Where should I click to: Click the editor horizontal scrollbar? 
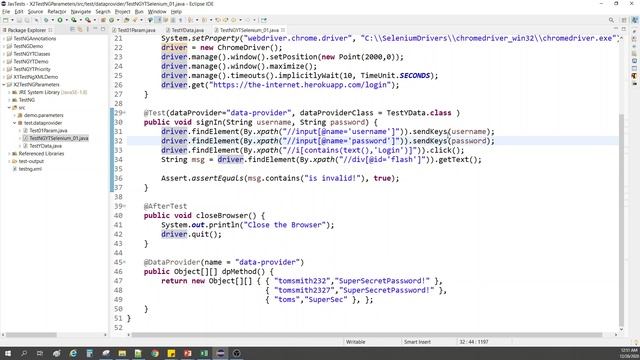pos(366,335)
